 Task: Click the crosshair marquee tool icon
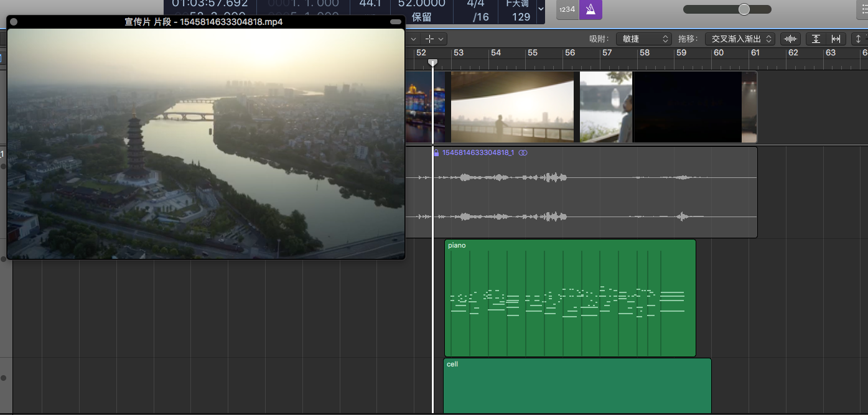[x=429, y=39]
